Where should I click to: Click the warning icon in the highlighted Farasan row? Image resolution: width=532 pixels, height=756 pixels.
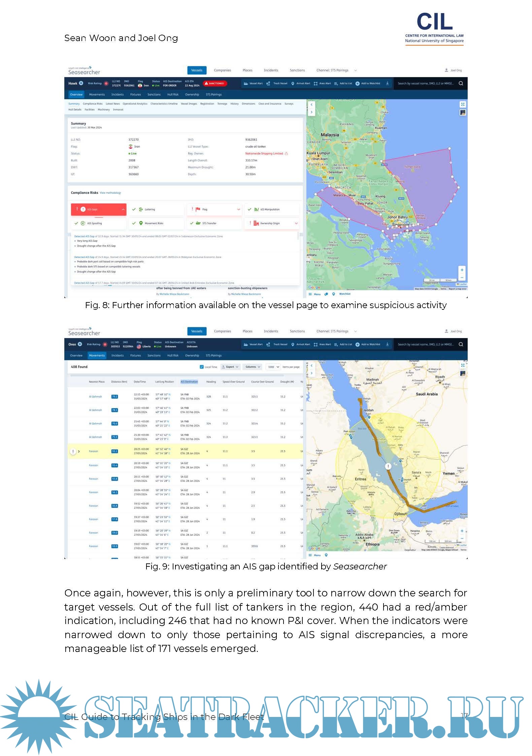pos(73,451)
